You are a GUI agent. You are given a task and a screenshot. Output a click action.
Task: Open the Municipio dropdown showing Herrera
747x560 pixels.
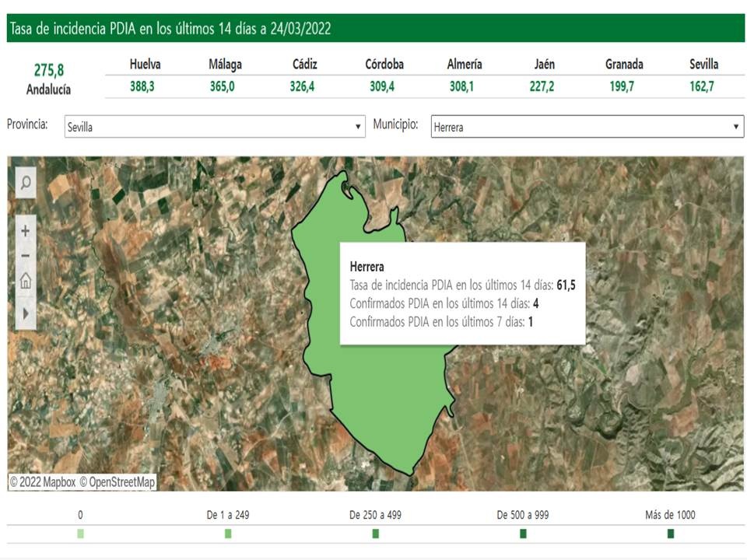point(587,127)
